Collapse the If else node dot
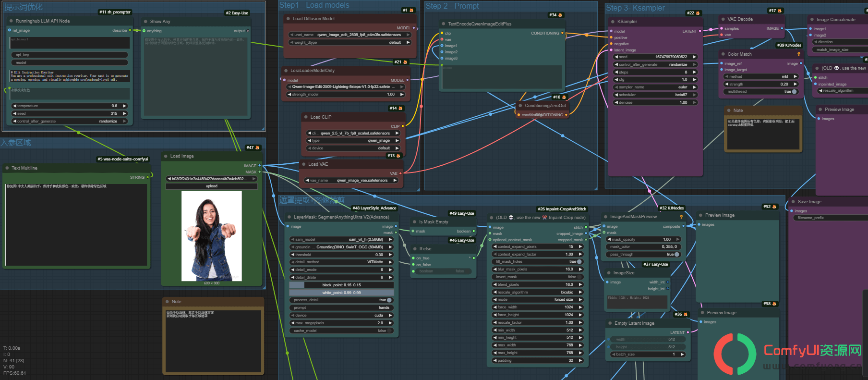Viewport: 868px width, 380px height. click(x=414, y=249)
